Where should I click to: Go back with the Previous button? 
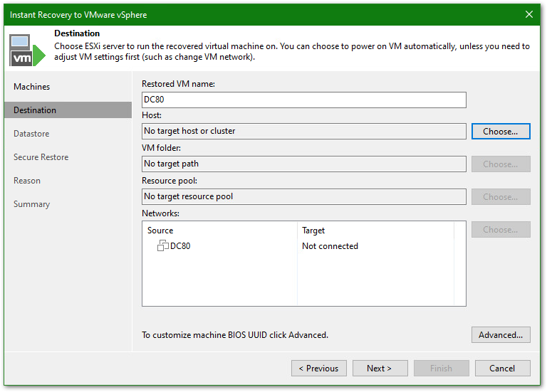click(318, 369)
